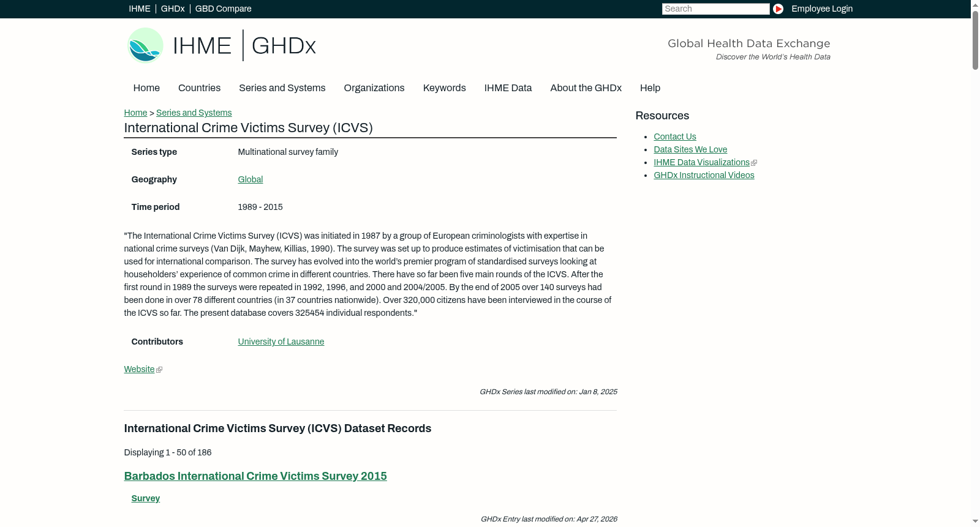Click the Home breadcrumb link
The height and width of the screenshot is (527, 980).
[135, 113]
